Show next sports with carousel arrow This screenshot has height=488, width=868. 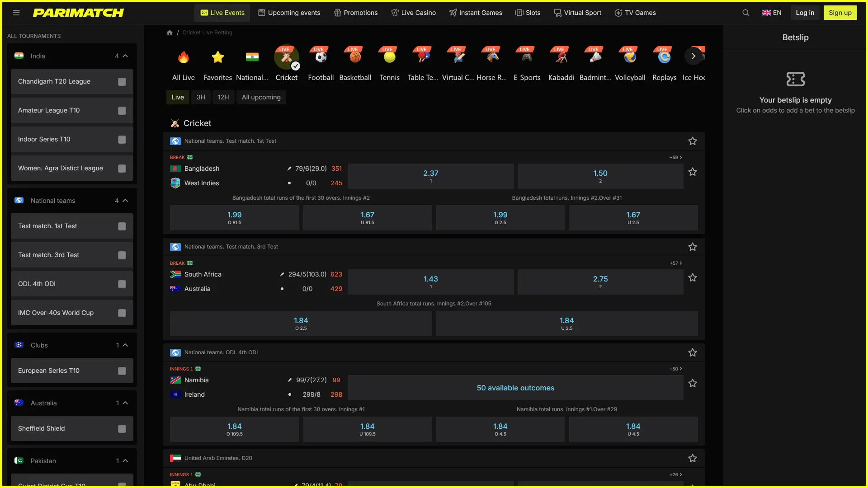pyautogui.click(x=693, y=56)
